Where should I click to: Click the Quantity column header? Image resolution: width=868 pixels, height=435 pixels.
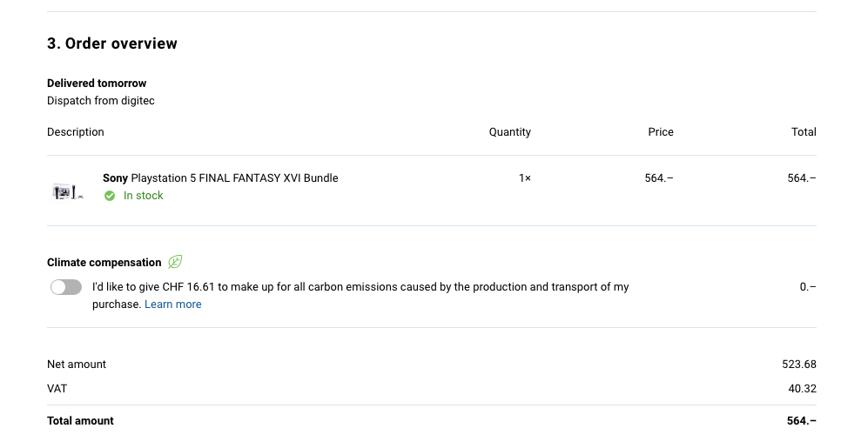point(510,132)
